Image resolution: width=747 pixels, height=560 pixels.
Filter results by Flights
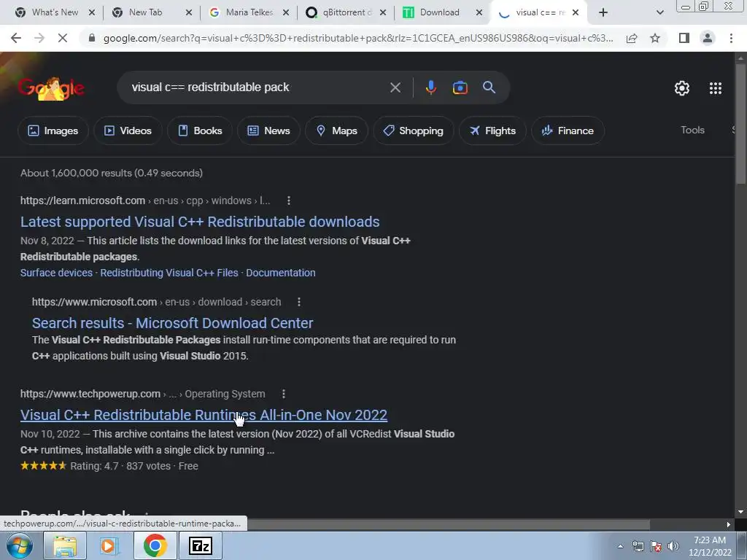click(492, 131)
